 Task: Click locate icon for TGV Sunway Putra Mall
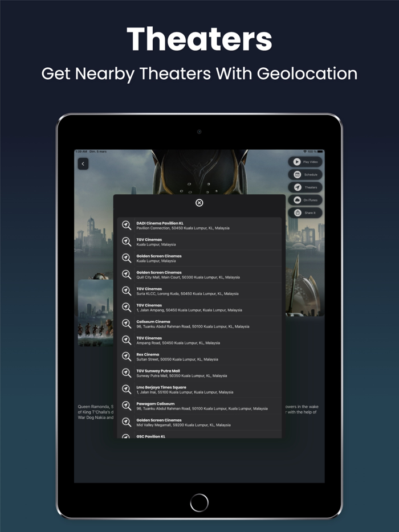[127, 373]
